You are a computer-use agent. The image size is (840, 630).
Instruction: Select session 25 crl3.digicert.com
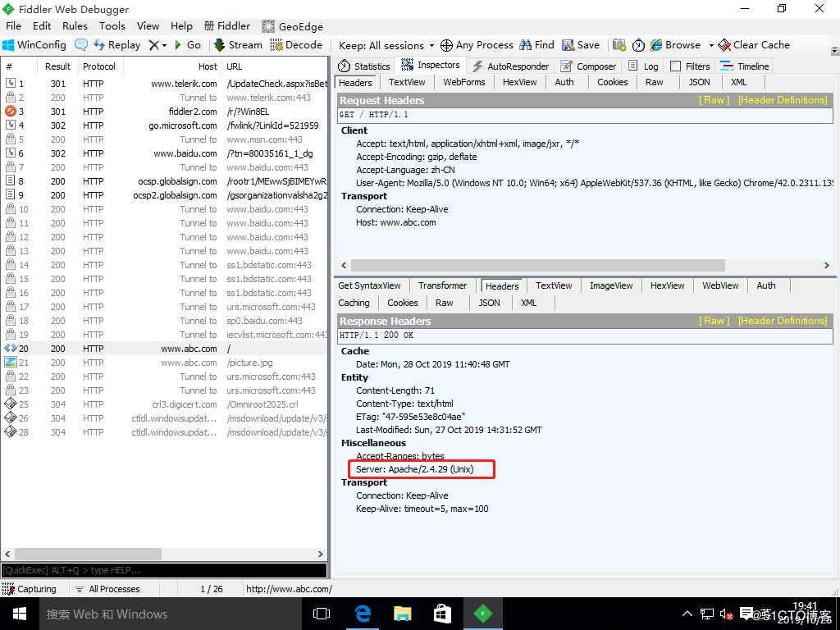point(164,404)
